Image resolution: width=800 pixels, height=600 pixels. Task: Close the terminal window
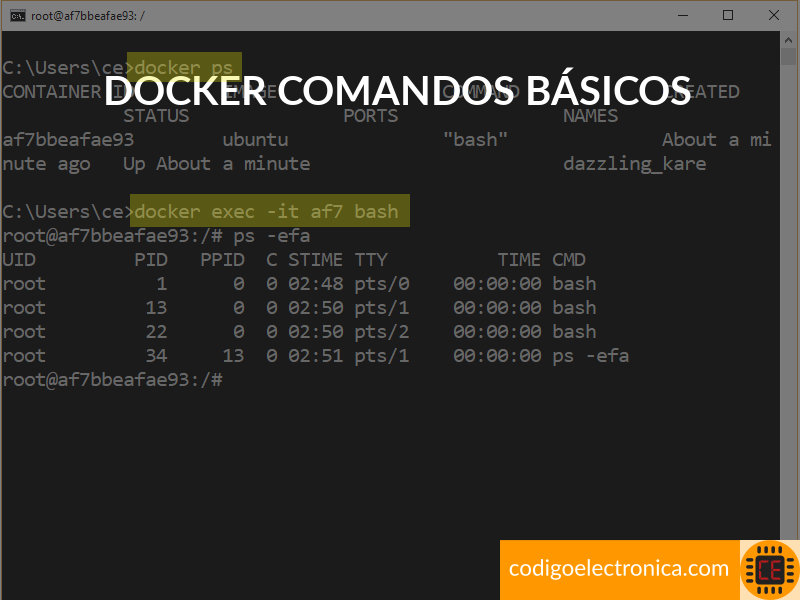tap(773, 15)
